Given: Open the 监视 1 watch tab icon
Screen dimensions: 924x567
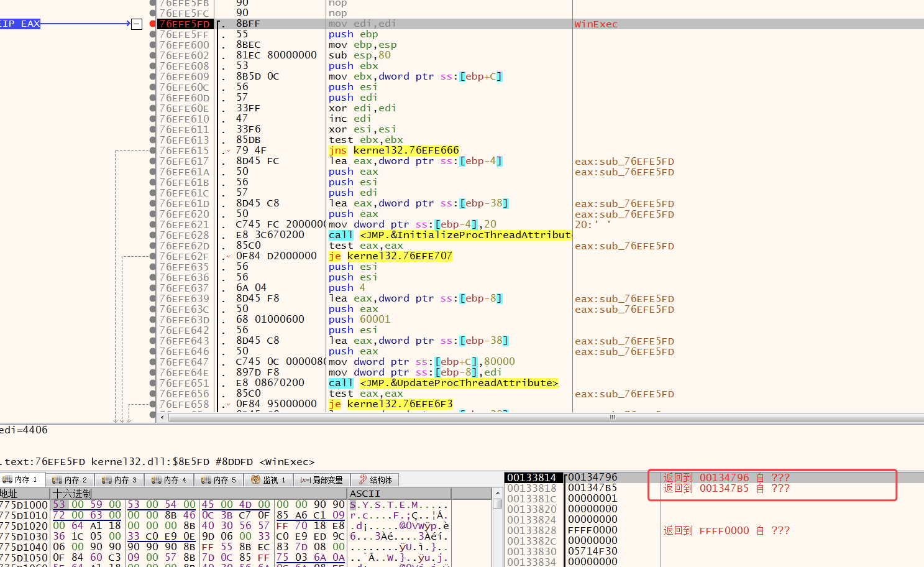Looking at the screenshot, I should tap(255, 479).
